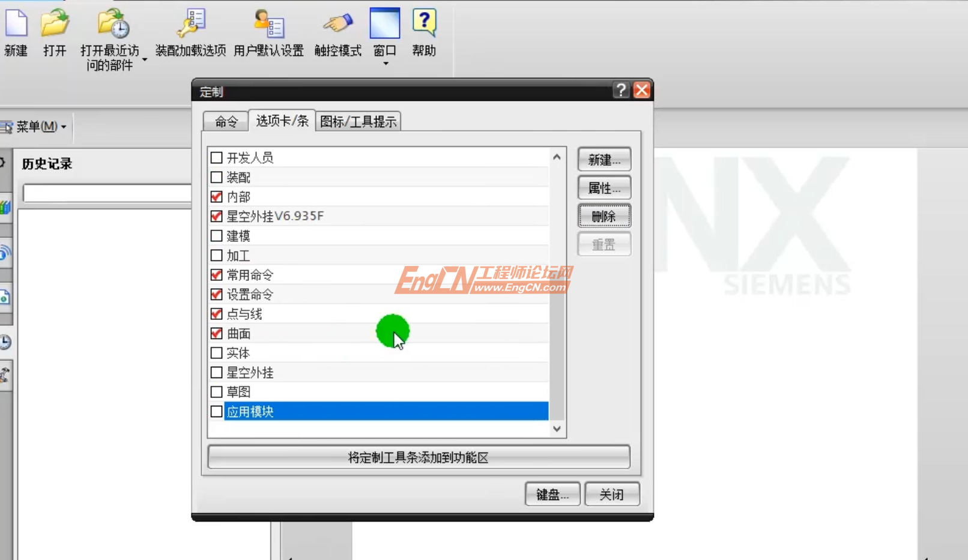Click the 窗口 window icon

coord(384,24)
